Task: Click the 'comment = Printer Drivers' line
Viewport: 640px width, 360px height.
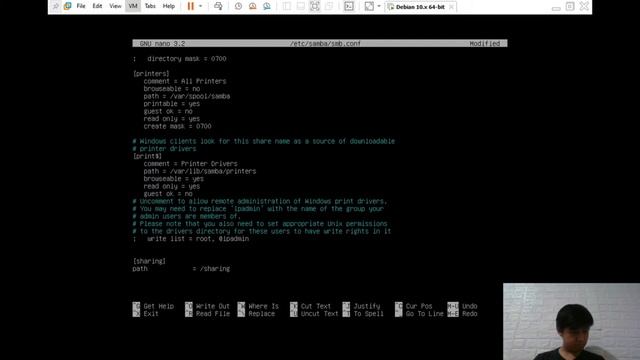Action: point(190,164)
